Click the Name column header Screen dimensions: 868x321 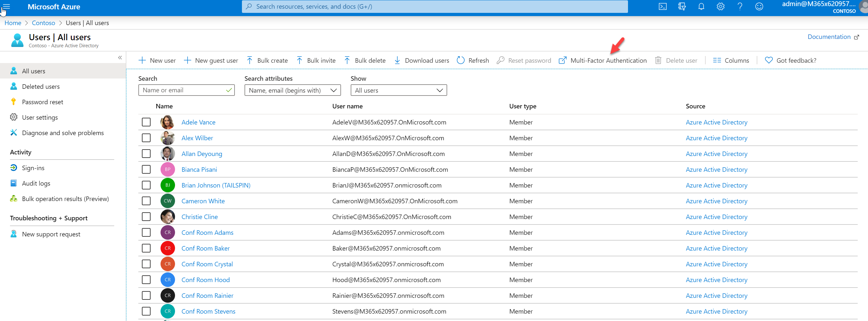(x=164, y=106)
